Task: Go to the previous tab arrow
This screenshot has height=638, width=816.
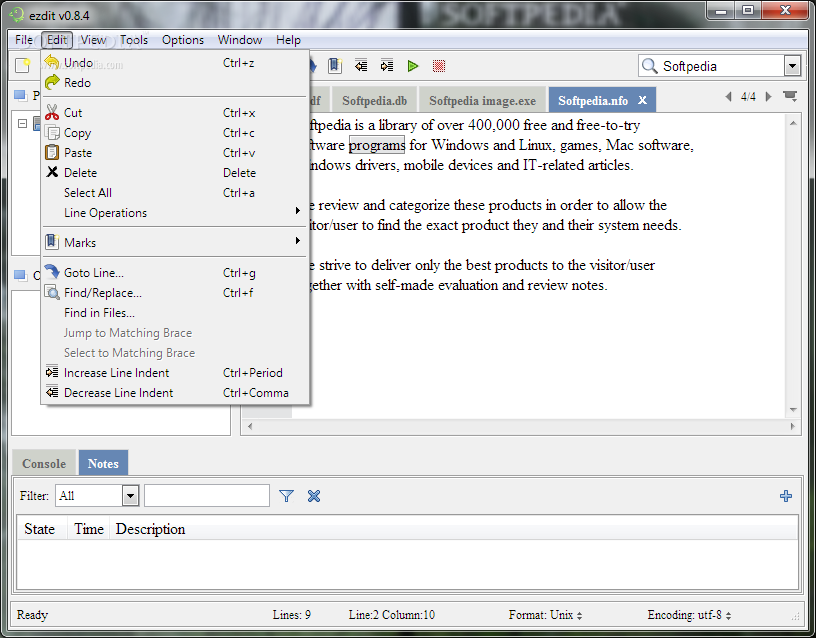Action: (729, 96)
